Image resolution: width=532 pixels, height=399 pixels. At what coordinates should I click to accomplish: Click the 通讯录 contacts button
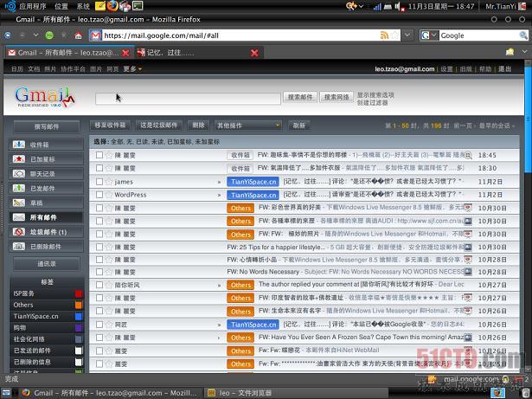(x=47, y=264)
